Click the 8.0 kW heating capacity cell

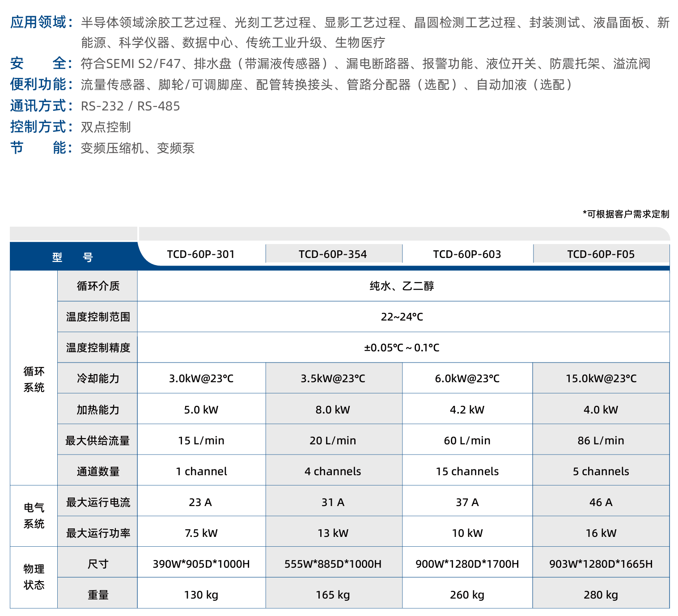point(333,410)
